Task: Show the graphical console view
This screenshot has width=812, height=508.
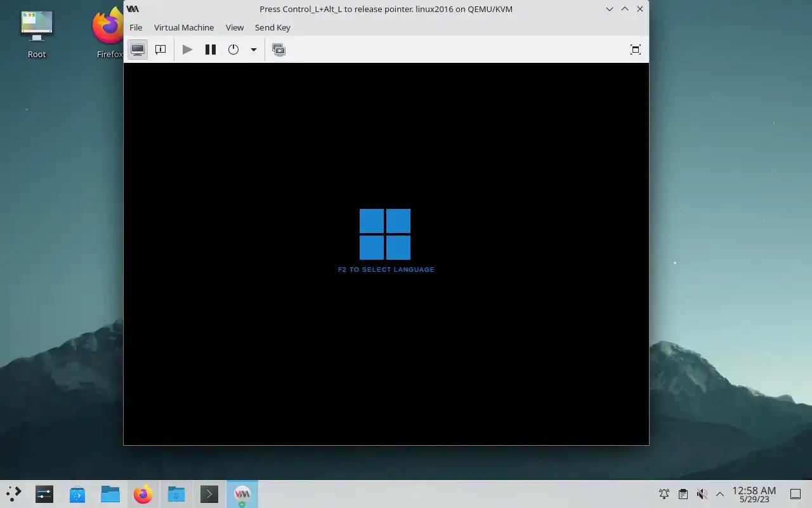Action: pyautogui.click(x=138, y=50)
